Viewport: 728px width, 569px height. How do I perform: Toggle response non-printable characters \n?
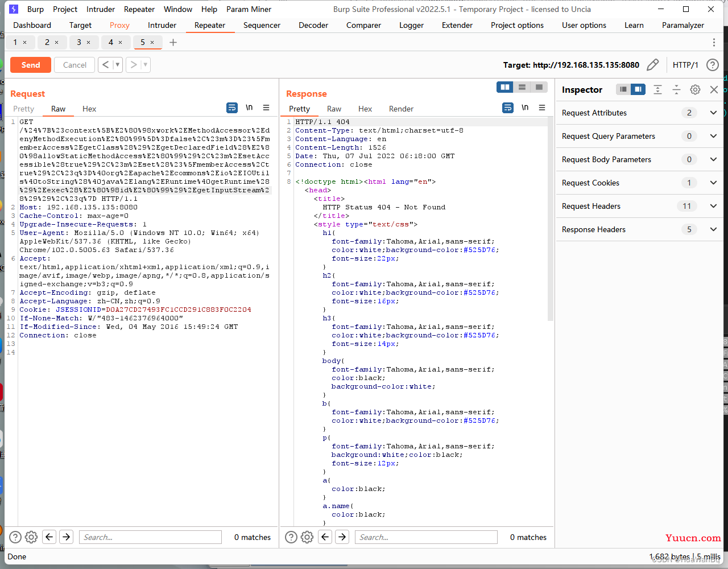(525, 108)
